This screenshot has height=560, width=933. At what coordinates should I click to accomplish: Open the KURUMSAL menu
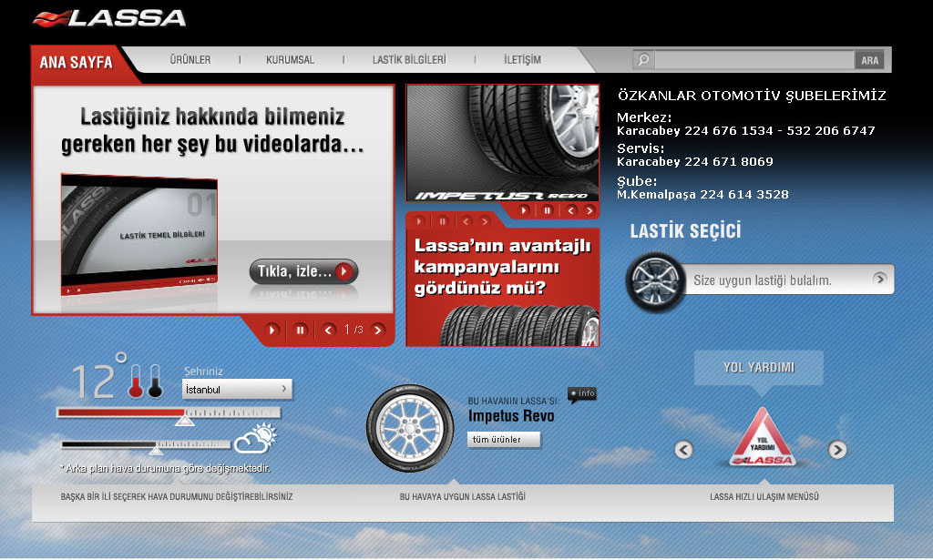point(290,60)
